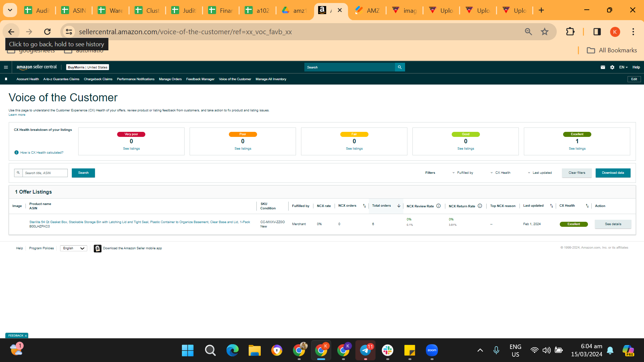Open Telegram from the taskbar
This screenshot has height=362, width=644.
(365, 351)
